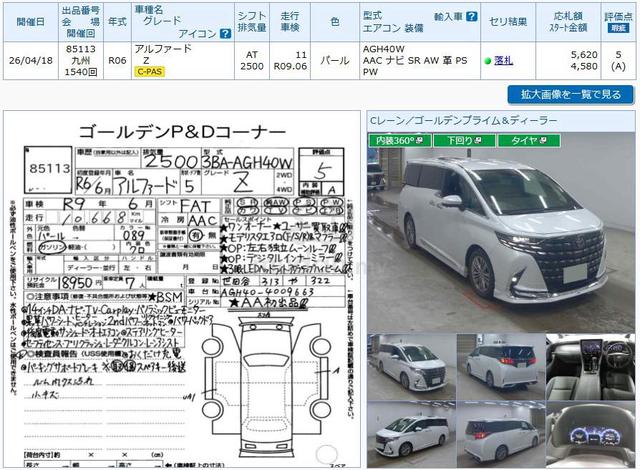The height and width of the screenshot is (470, 640).
Task: Click the mileage cell showing 11 R09.06
Action: [290, 60]
